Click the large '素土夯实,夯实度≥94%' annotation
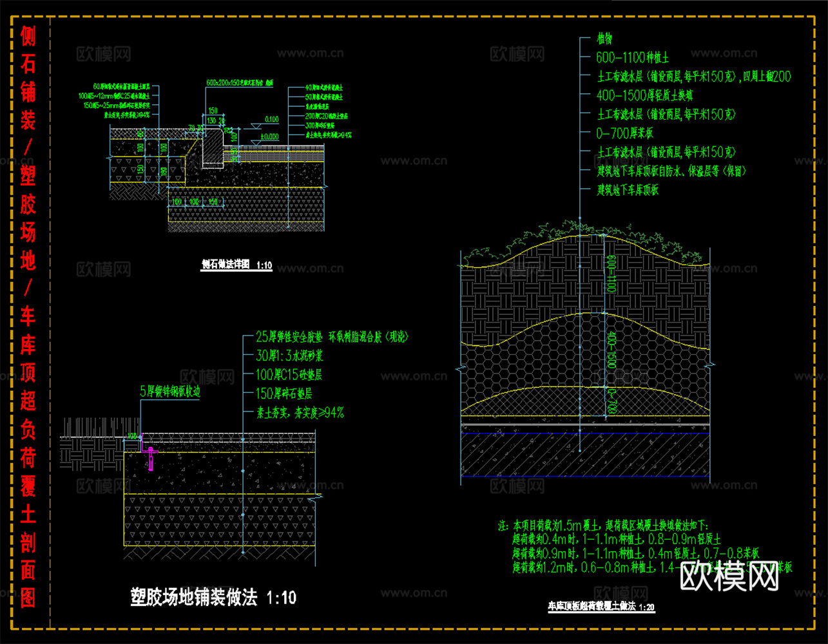 tap(300, 413)
